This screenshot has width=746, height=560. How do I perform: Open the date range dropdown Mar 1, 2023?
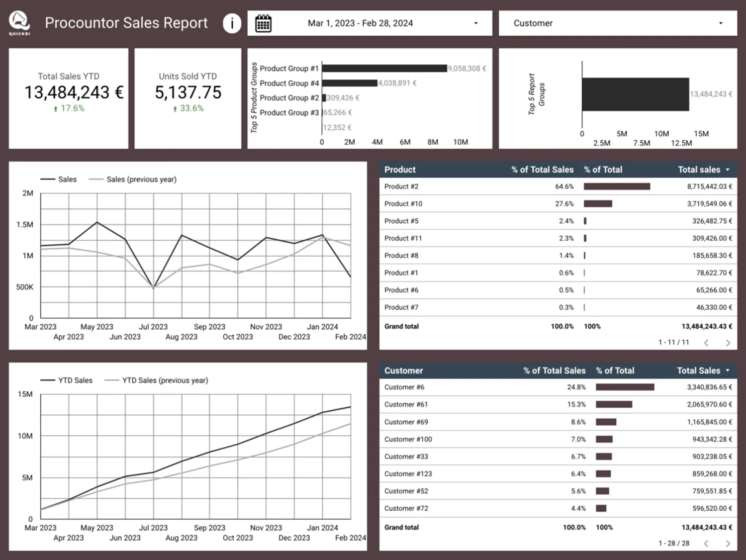tap(370, 23)
